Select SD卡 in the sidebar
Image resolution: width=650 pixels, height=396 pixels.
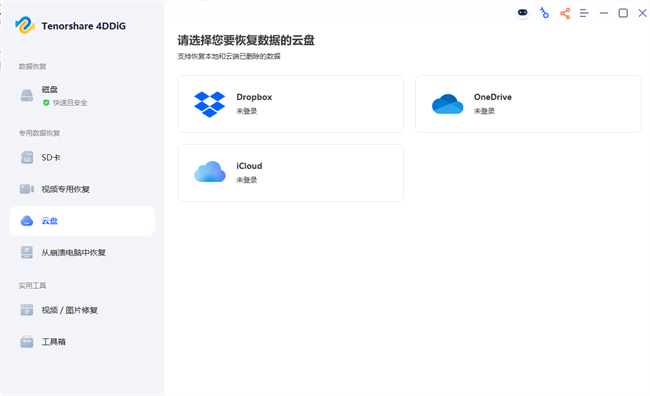(x=82, y=158)
